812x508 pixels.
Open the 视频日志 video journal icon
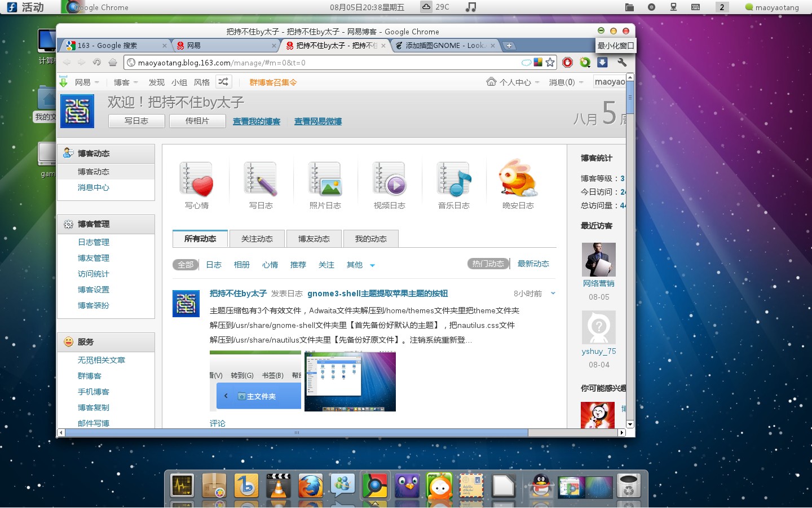point(389,179)
